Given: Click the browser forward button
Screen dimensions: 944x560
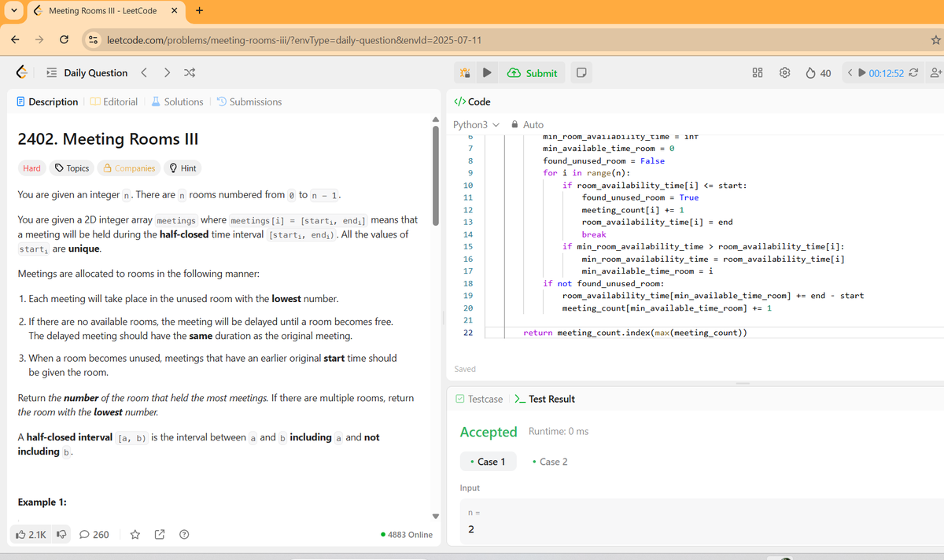Looking at the screenshot, I should (x=39, y=39).
